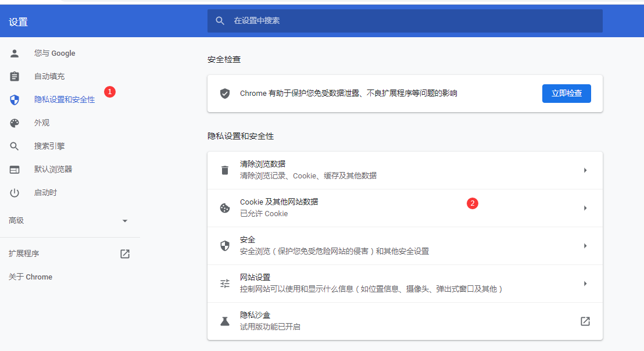Click the 试用版功能已开启 text
644x351 pixels.
[x=270, y=327]
